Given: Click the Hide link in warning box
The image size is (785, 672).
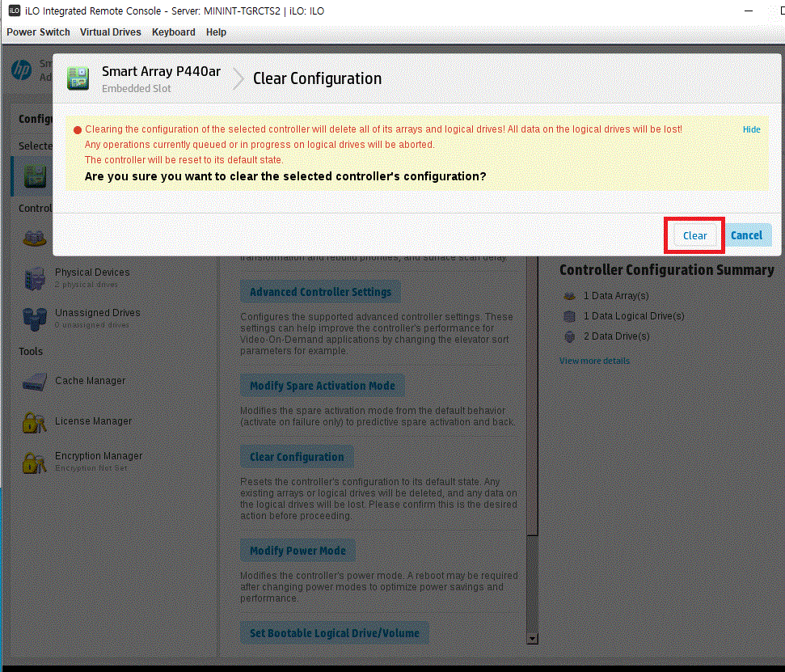Looking at the screenshot, I should pyautogui.click(x=752, y=129).
